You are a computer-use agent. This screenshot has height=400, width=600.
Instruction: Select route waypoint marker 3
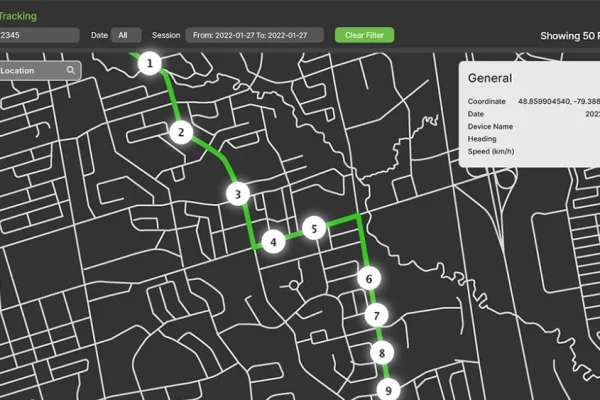pyautogui.click(x=238, y=194)
